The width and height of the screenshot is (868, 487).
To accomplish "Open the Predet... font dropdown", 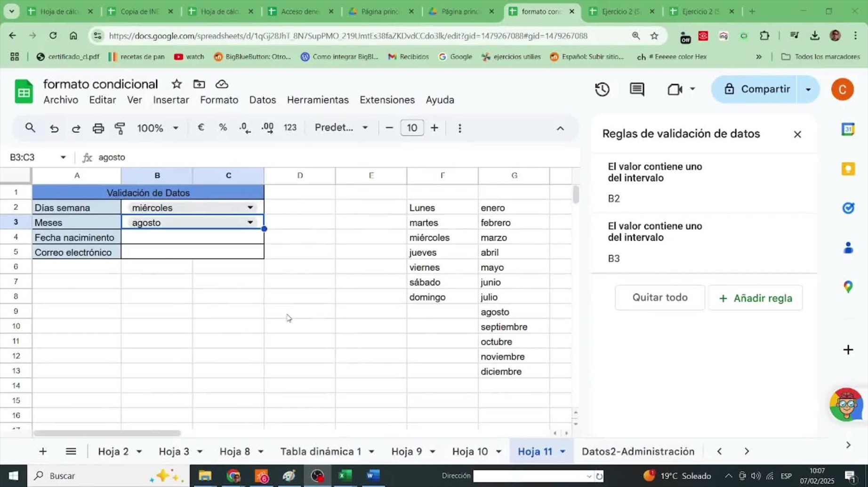I will tap(341, 128).
